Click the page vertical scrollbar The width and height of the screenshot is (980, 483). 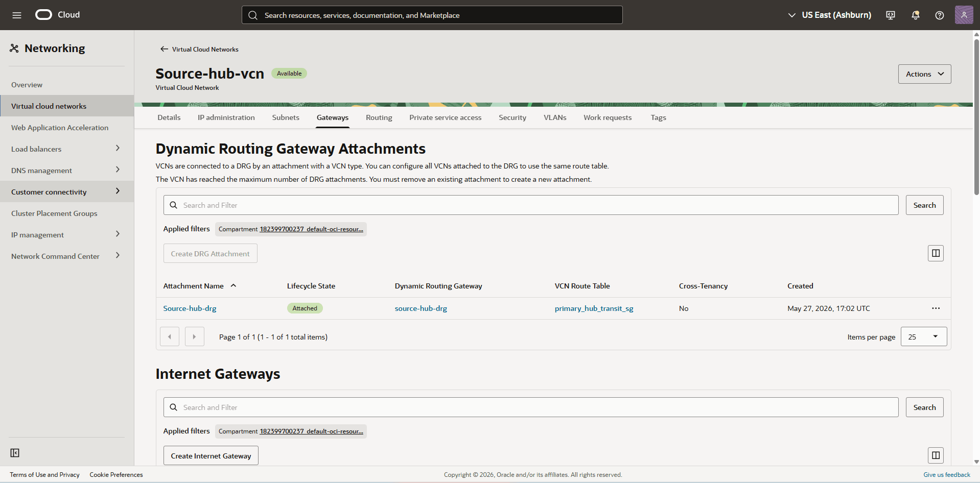(976, 117)
